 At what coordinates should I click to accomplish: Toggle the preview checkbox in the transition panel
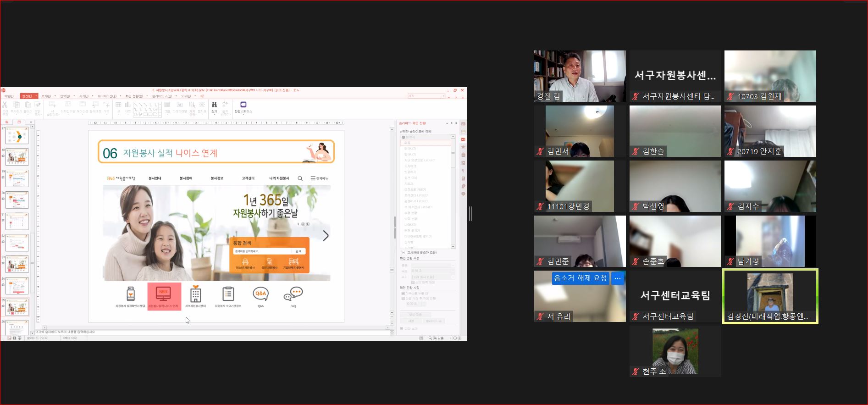click(x=401, y=329)
